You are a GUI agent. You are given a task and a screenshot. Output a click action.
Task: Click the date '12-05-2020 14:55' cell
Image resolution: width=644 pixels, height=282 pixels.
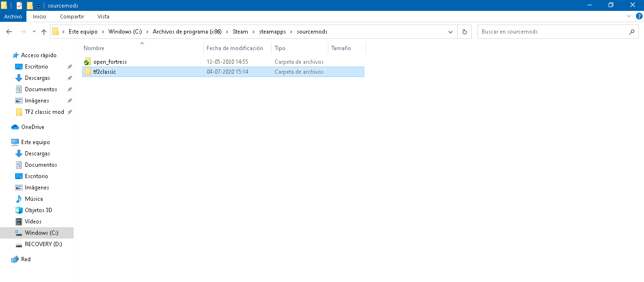[227, 62]
